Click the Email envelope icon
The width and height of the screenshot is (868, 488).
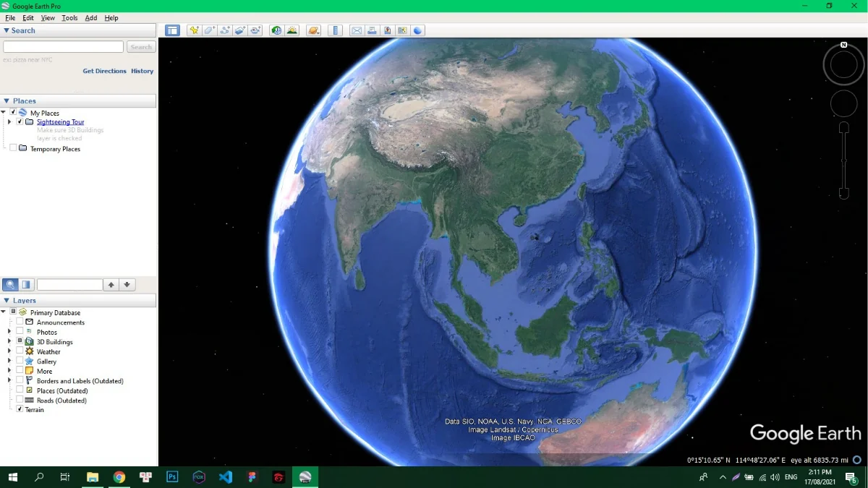[356, 30]
